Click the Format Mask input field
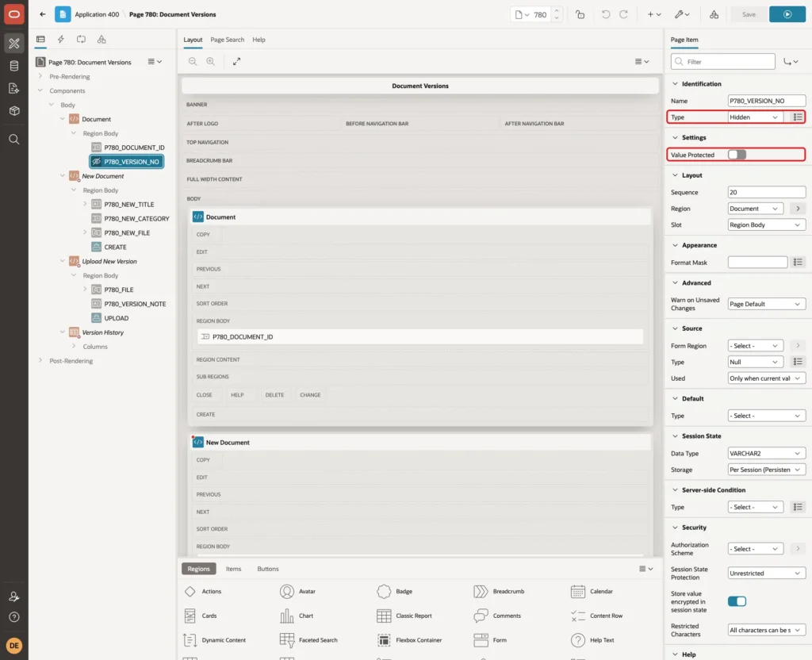The width and height of the screenshot is (812, 660). (757, 263)
